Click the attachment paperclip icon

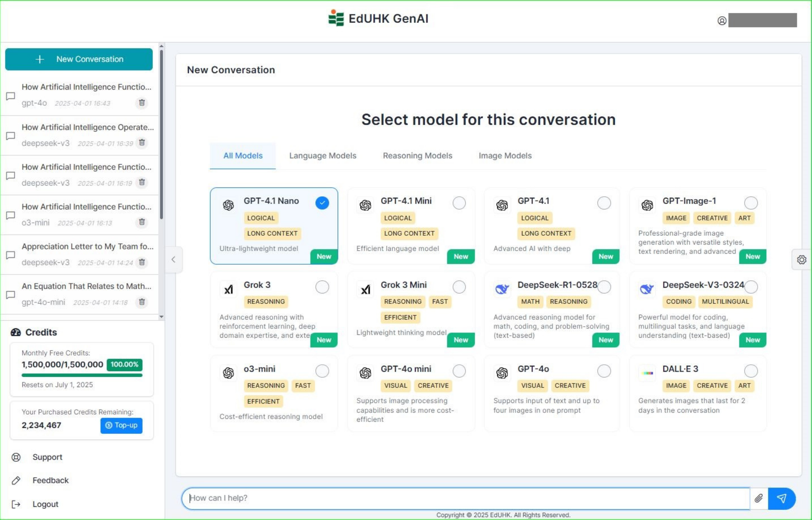(759, 498)
